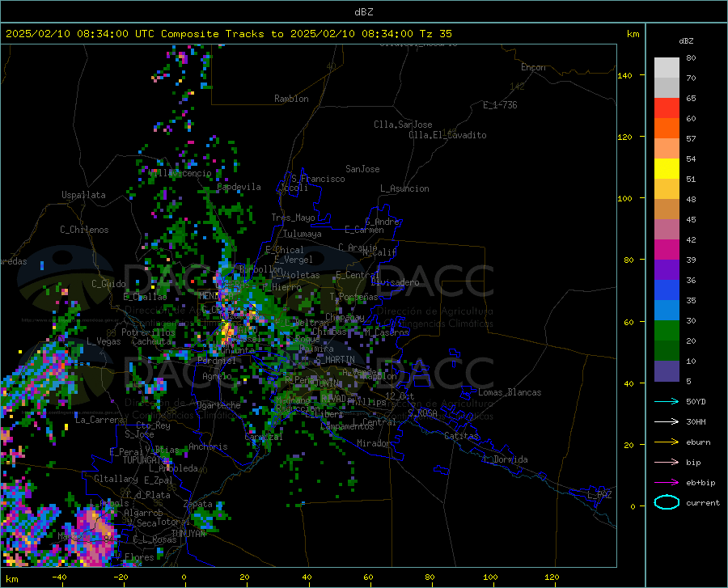This screenshot has height=588, width=728.
Task: Click the '30HM' legend label
Action: (696, 422)
